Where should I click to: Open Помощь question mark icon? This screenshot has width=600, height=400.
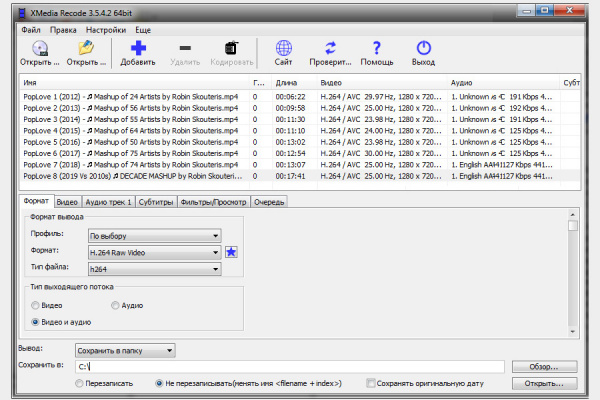click(x=377, y=48)
